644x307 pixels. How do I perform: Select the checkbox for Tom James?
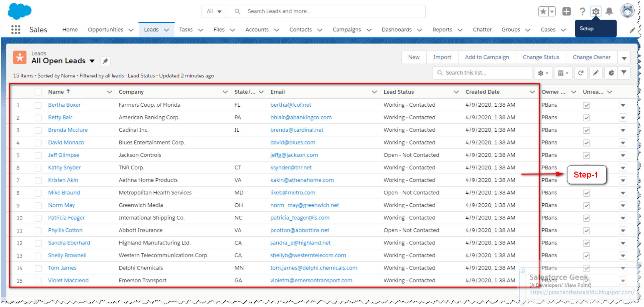click(x=38, y=268)
